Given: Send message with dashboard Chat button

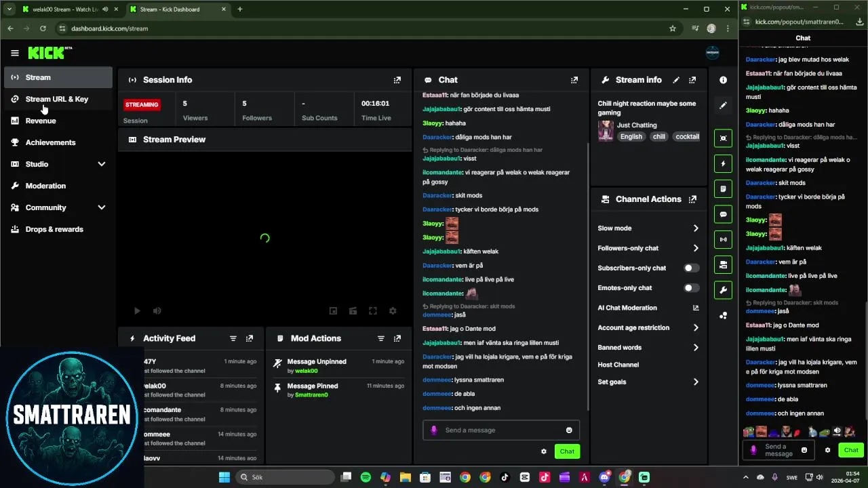Looking at the screenshot, I should tap(567, 451).
